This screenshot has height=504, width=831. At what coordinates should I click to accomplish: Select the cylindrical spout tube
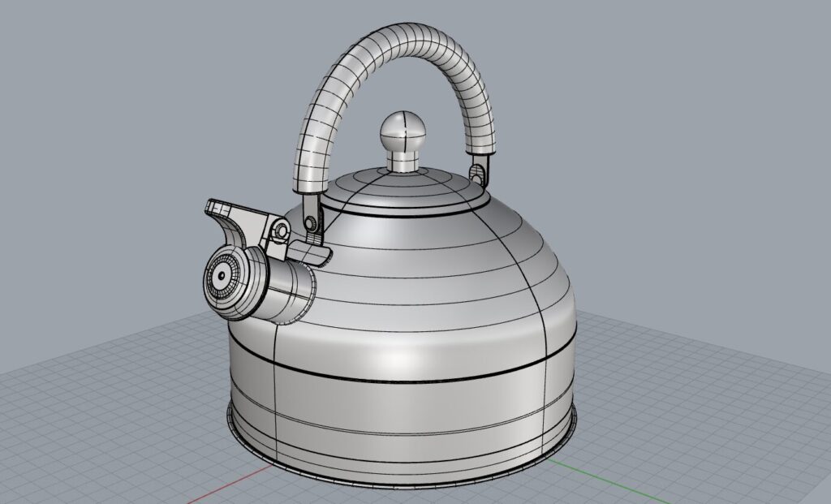pos(288,289)
